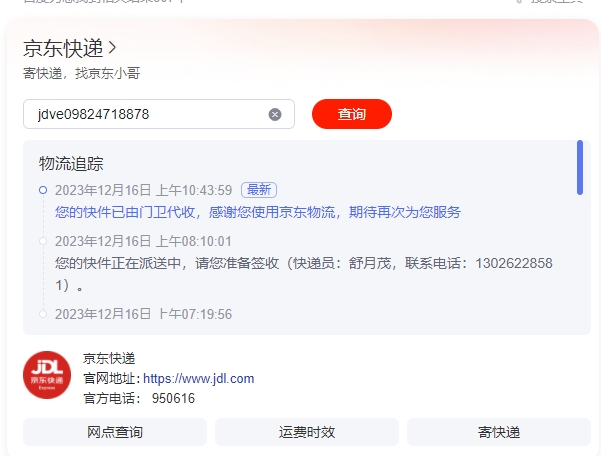The image size is (601, 456).
Task: Click the JDL 京东快递 red logo
Action: tap(47, 375)
